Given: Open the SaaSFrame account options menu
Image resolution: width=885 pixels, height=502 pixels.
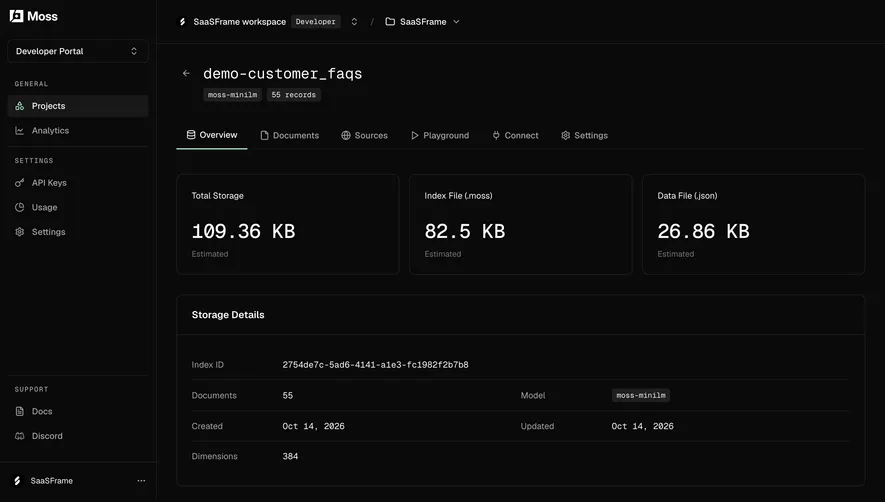Looking at the screenshot, I should [141, 481].
